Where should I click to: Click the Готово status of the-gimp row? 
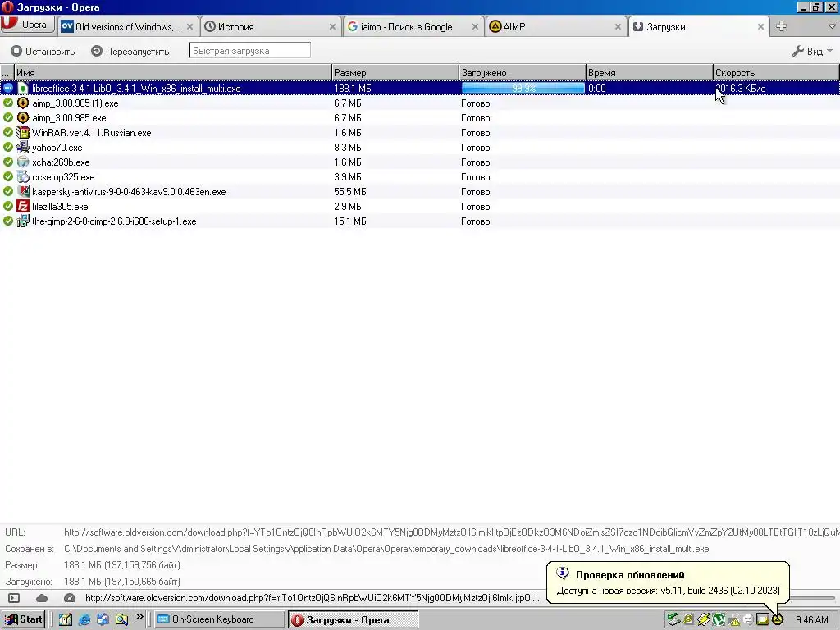tap(475, 221)
